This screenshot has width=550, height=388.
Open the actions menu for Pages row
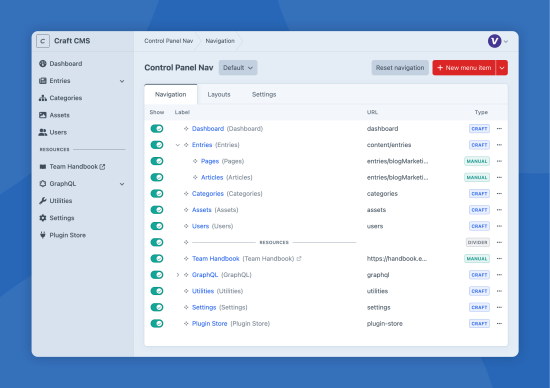[499, 161]
